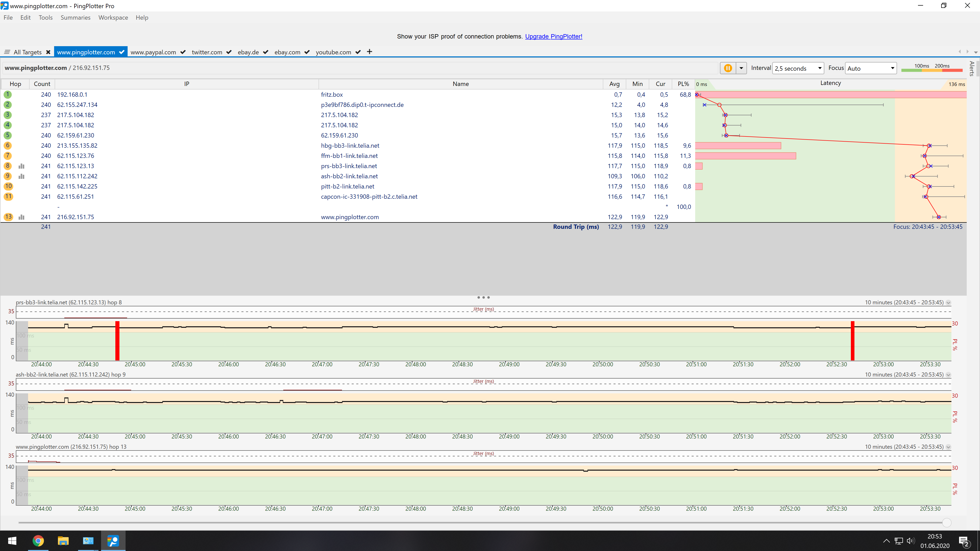Open File Explorer from the taskbar
The image size is (980, 551).
(x=63, y=541)
